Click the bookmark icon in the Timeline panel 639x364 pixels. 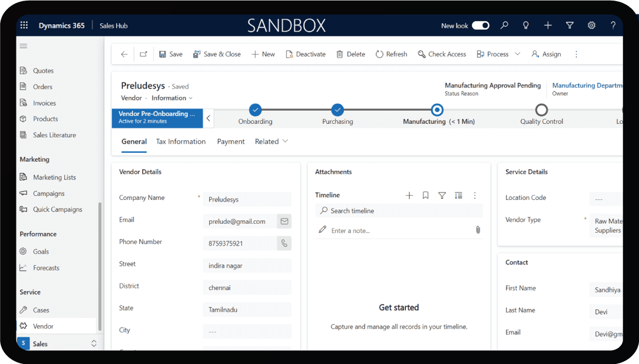(x=425, y=195)
